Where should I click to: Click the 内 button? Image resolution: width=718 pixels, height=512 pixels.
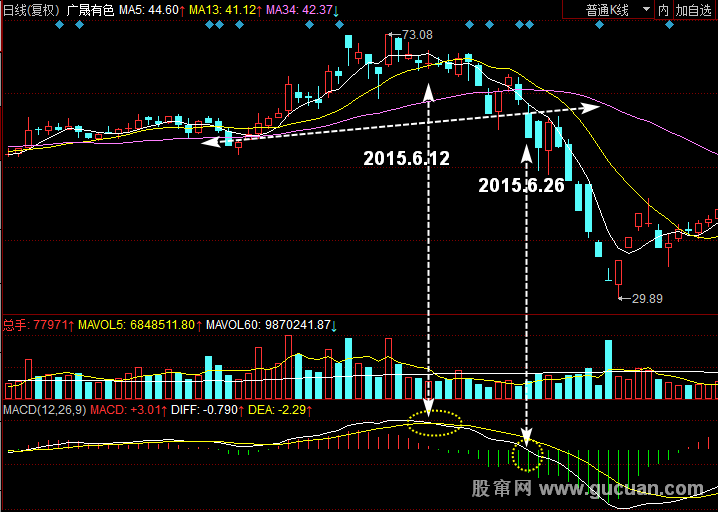point(663,9)
